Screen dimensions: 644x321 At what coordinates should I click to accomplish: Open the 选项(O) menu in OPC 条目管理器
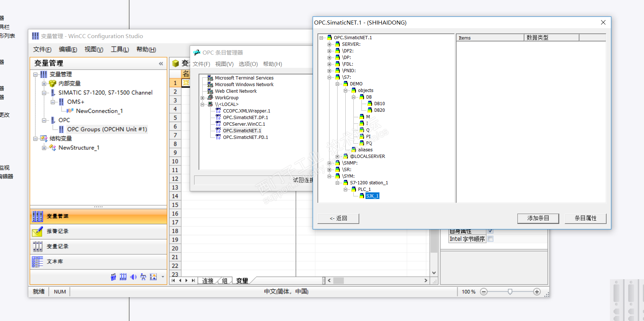click(x=248, y=64)
